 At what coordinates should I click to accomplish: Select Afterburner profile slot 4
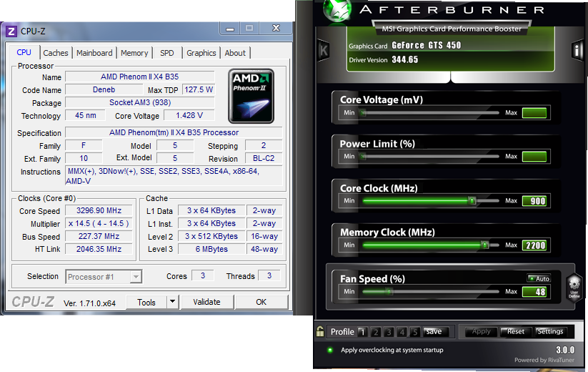[x=402, y=332]
